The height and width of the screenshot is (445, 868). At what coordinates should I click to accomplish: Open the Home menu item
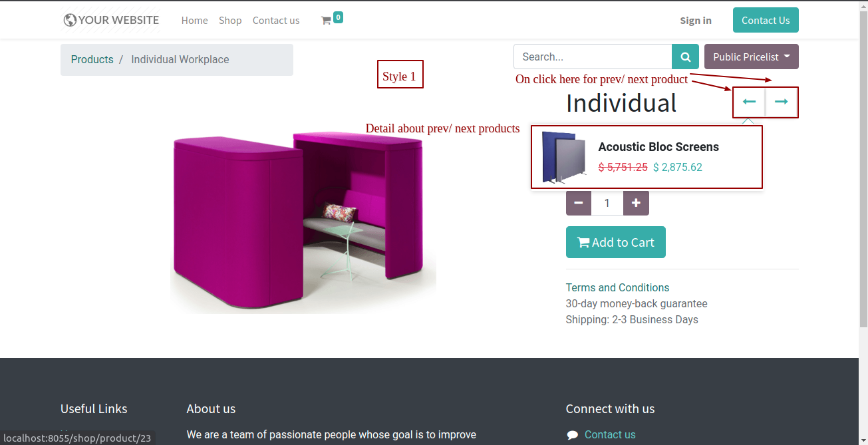point(194,21)
